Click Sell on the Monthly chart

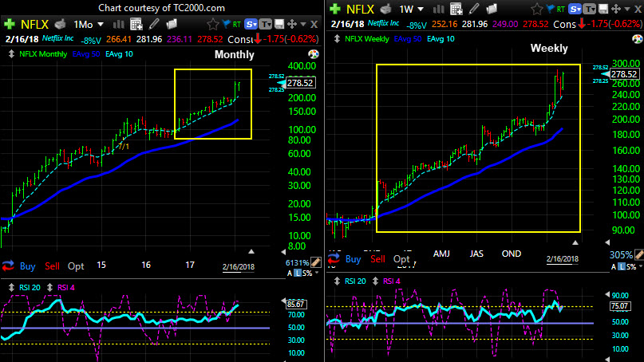tap(52, 266)
